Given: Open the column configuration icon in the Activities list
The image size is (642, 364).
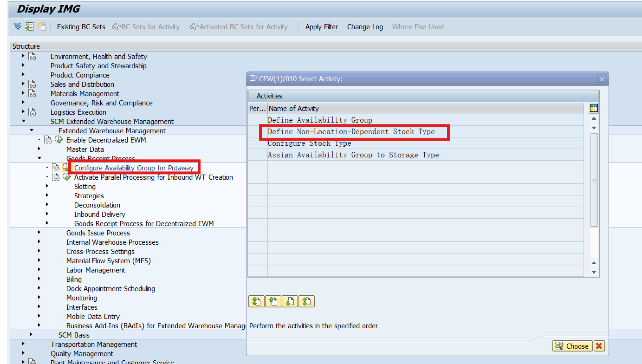Looking at the screenshot, I should [x=593, y=108].
